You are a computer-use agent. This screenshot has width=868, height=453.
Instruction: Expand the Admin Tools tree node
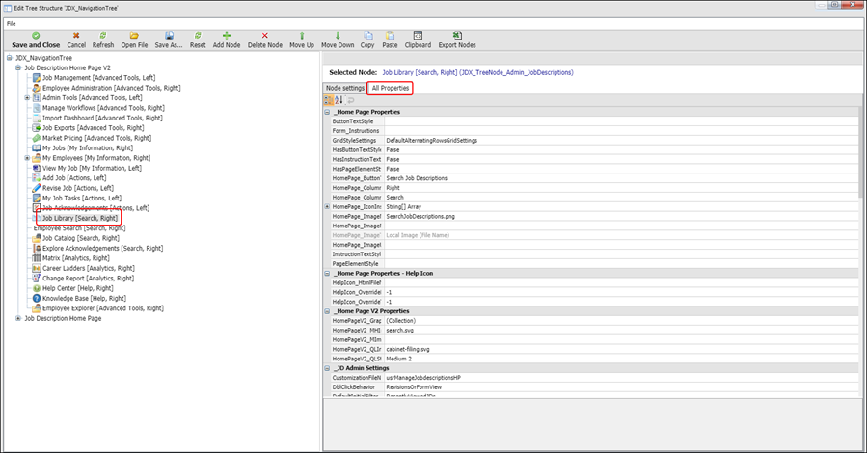pyautogui.click(x=28, y=97)
